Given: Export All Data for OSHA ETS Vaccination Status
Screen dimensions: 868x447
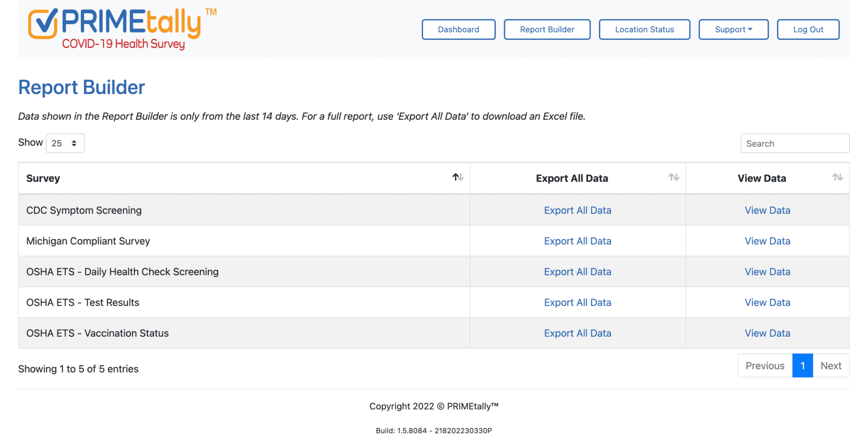Looking at the screenshot, I should click(x=577, y=333).
